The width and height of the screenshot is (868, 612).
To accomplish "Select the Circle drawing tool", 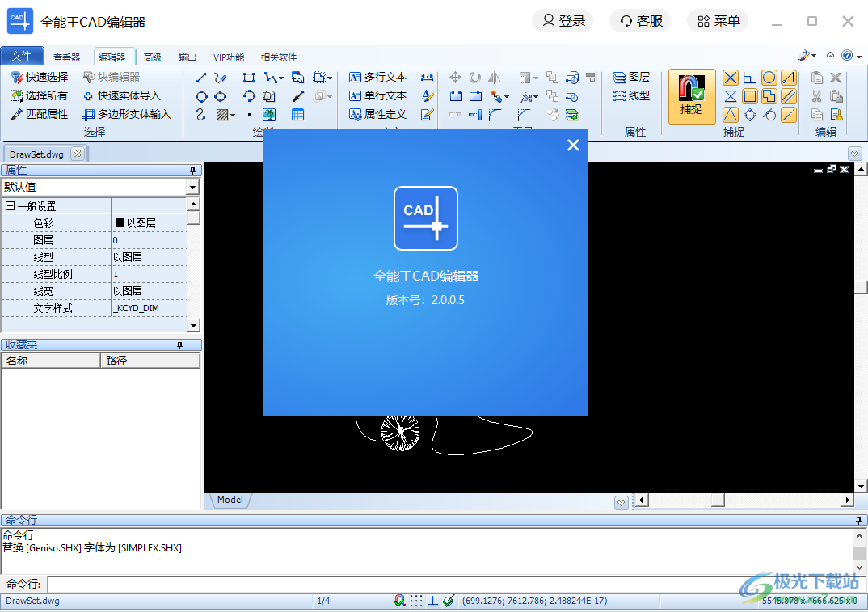I will pyautogui.click(x=201, y=95).
